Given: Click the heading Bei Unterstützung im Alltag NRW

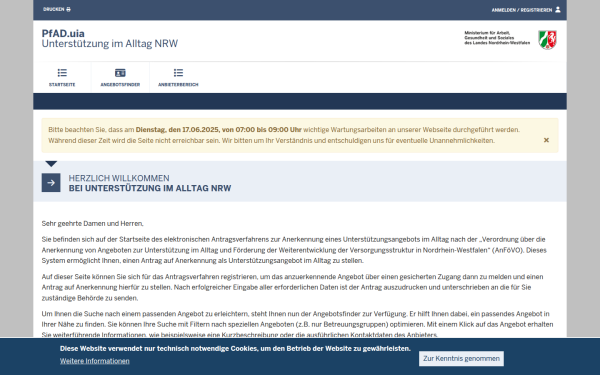Looking at the screenshot, I should click(x=150, y=188).
